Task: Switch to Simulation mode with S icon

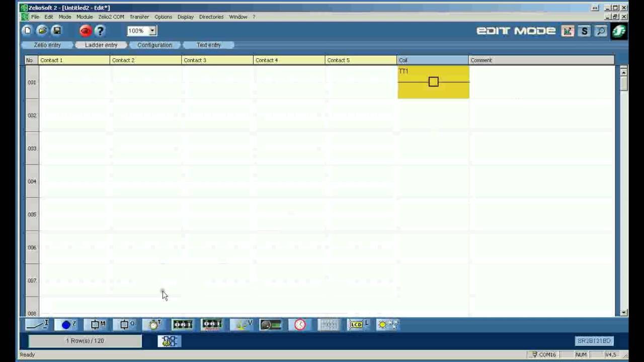Action: [584, 31]
